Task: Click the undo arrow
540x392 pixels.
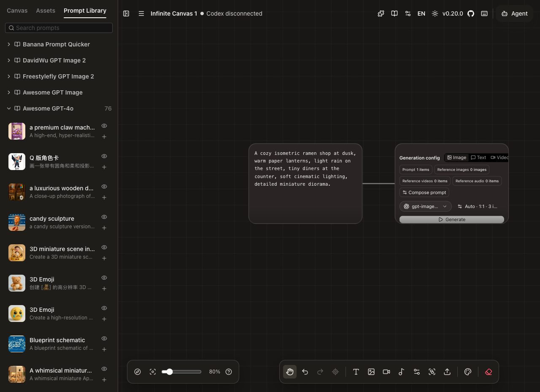Action: click(x=305, y=372)
